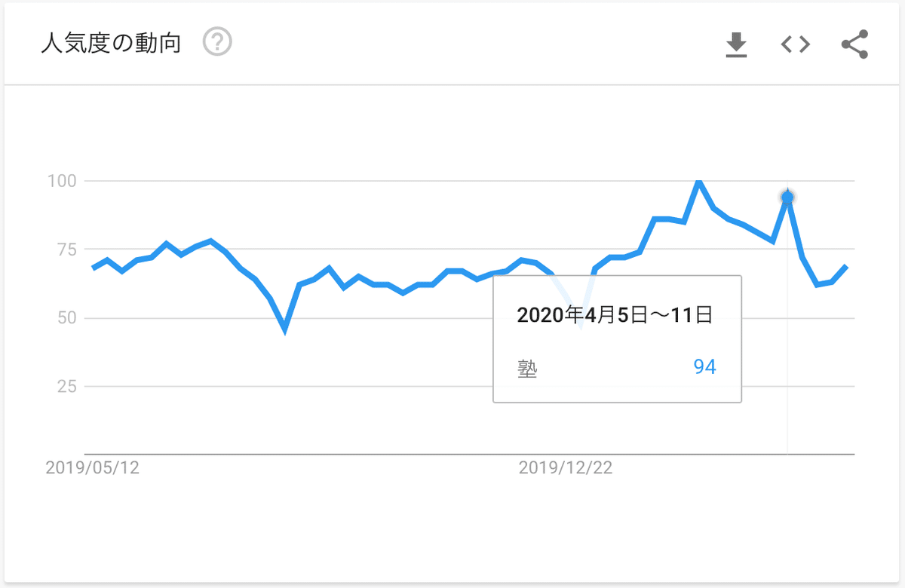Share the interest over time chart
905x588 pixels.
(x=855, y=44)
